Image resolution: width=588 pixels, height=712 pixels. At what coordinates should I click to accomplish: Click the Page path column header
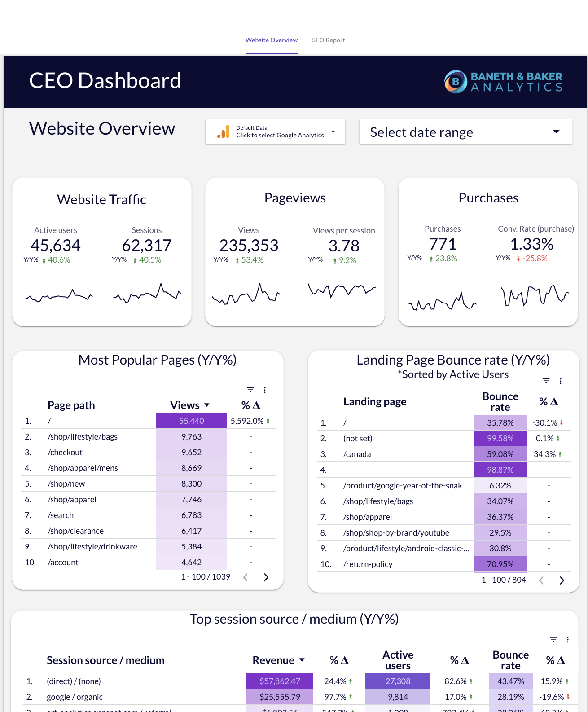coord(71,405)
